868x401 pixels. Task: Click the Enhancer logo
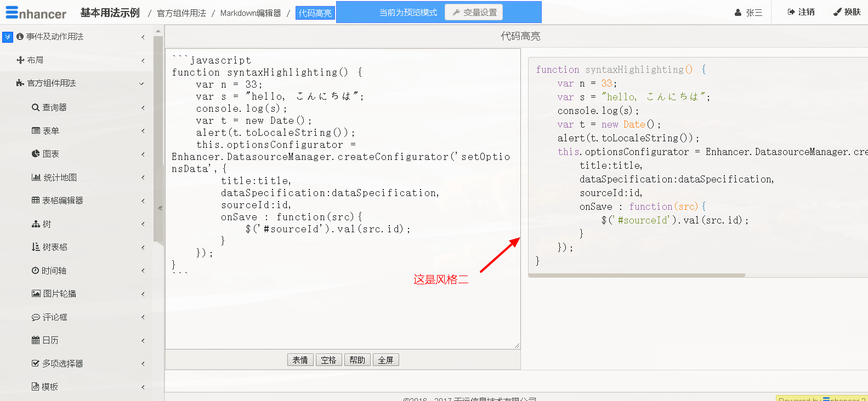click(36, 13)
